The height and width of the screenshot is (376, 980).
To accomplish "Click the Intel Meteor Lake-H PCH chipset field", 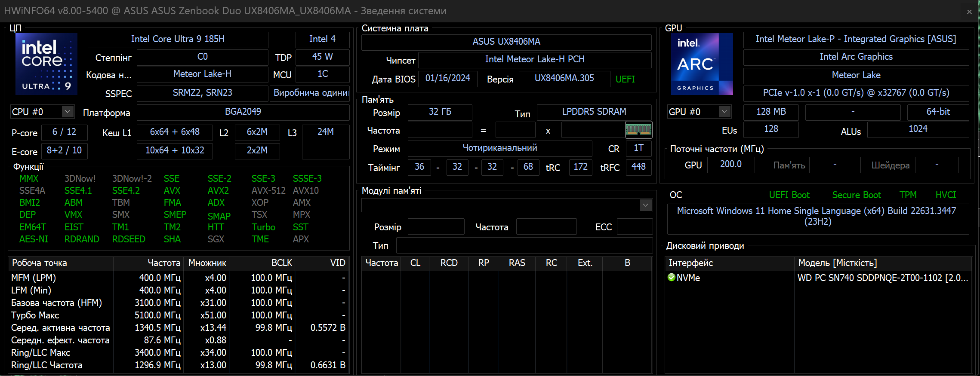I will [x=534, y=59].
